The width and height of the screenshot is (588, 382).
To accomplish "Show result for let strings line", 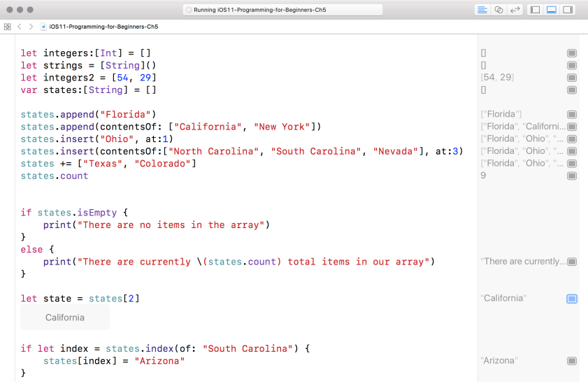I will (x=572, y=65).
